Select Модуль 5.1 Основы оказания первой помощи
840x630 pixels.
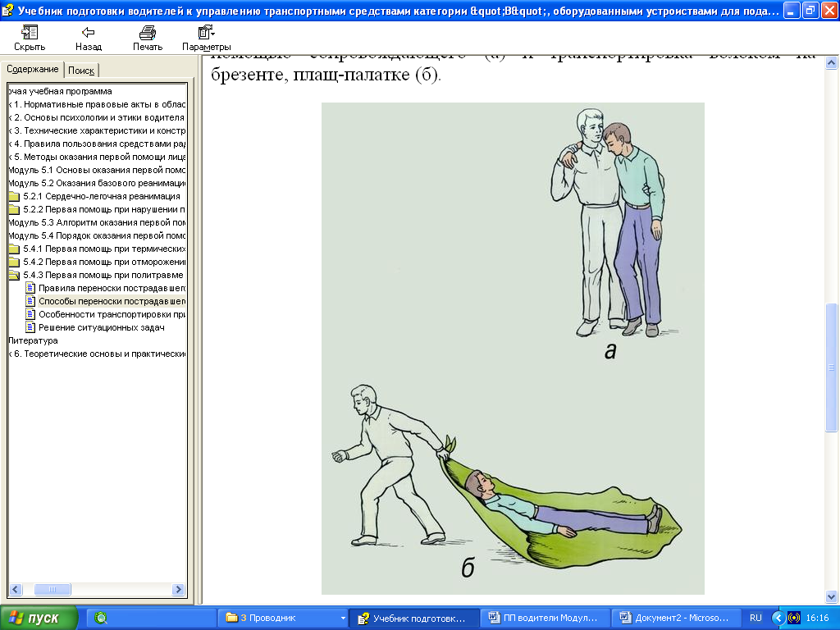click(x=97, y=170)
